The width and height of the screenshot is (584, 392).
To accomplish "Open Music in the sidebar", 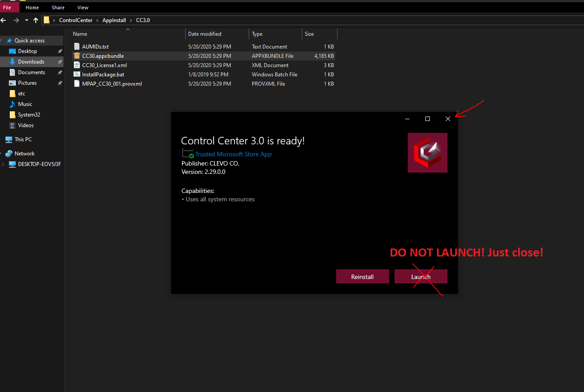I will [25, 104].
